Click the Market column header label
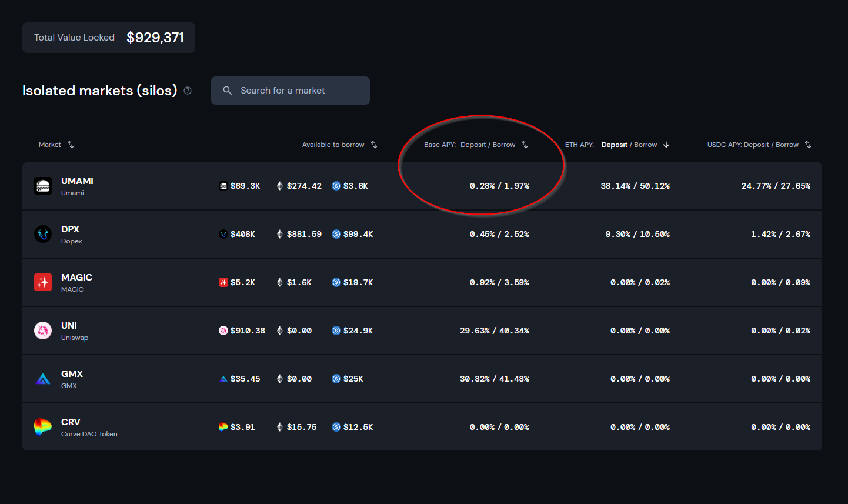Viewport: 848px width, 504px height. pyautogui.click(x=50, y=145)
